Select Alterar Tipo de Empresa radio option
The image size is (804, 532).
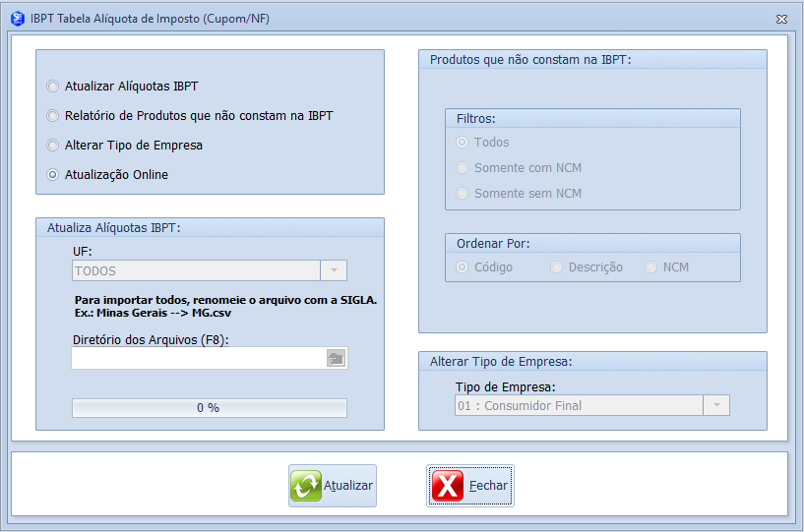click(53, 146)
